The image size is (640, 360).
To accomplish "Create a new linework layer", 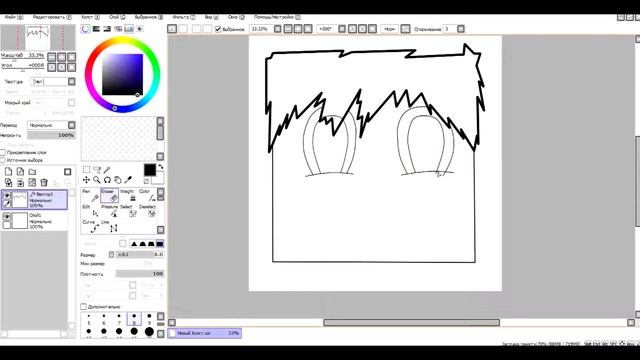I will [20, 171].
